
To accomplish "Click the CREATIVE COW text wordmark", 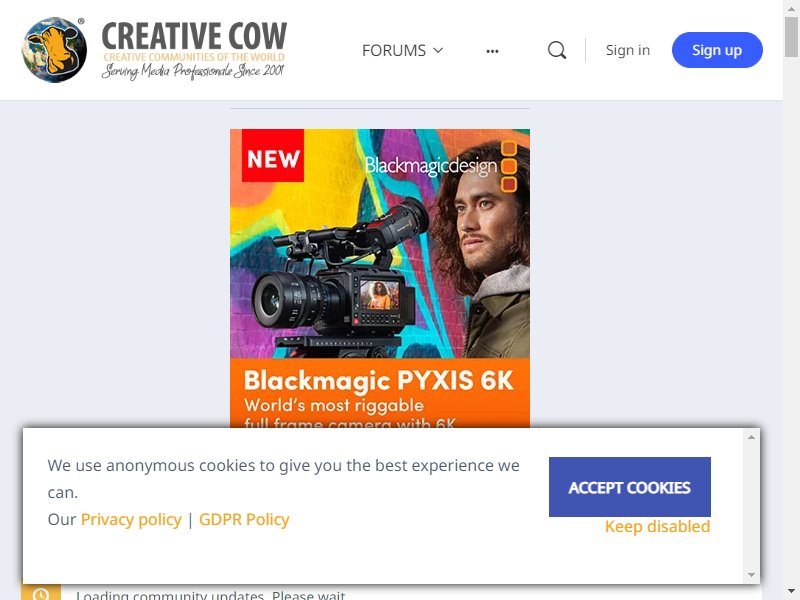I will pos(194,35).
